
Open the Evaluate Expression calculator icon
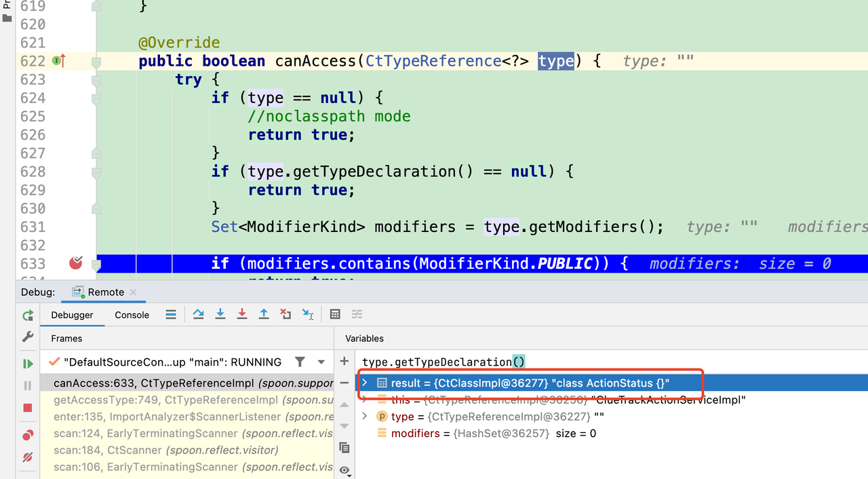(334, 314)
